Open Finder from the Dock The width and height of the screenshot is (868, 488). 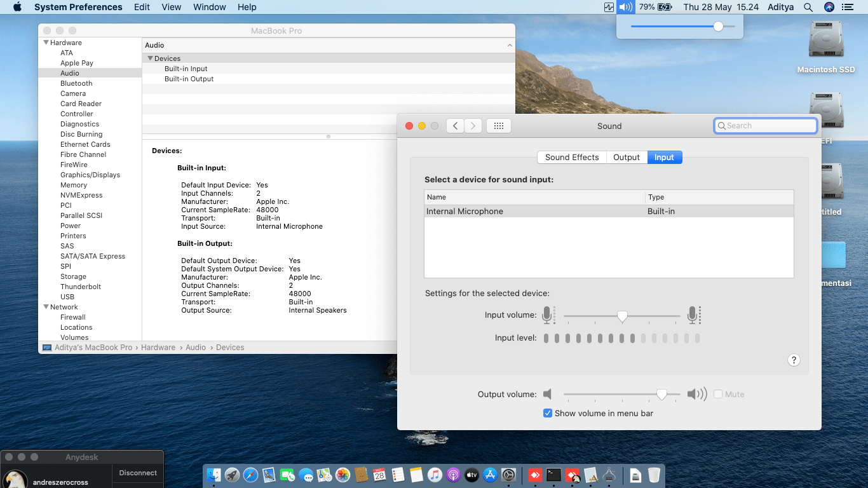click(x=214, y=475)
